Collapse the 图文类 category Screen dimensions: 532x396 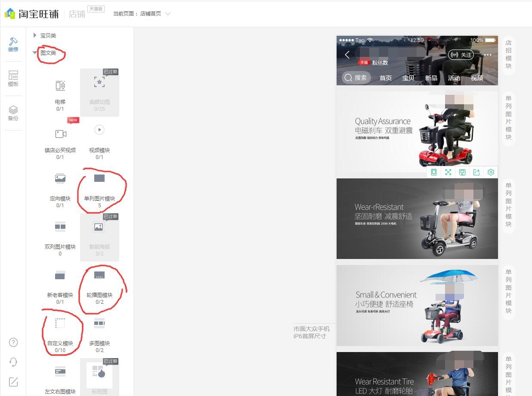click(x=45, y=53)
